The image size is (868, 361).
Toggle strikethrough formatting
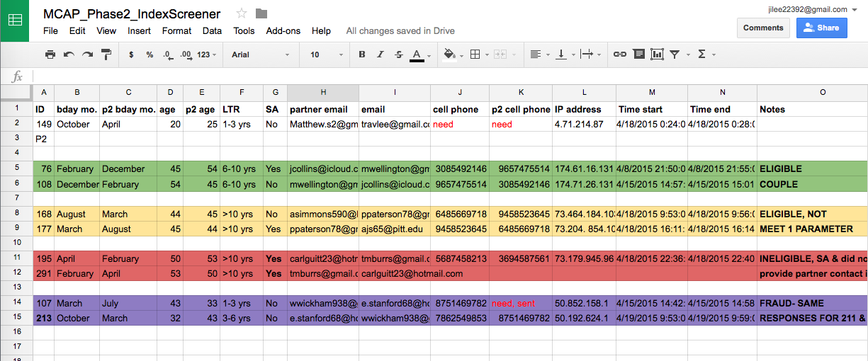coord(398,55)
